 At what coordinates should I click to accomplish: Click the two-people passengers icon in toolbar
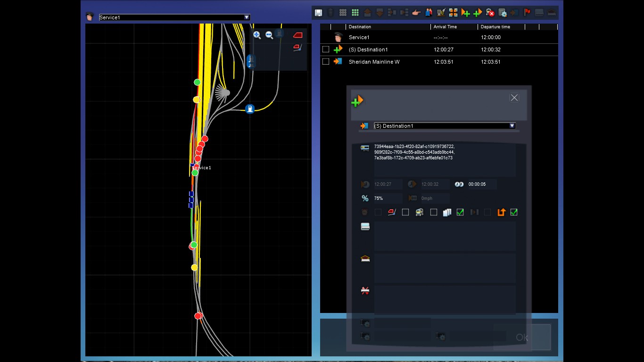pos(429,13)
